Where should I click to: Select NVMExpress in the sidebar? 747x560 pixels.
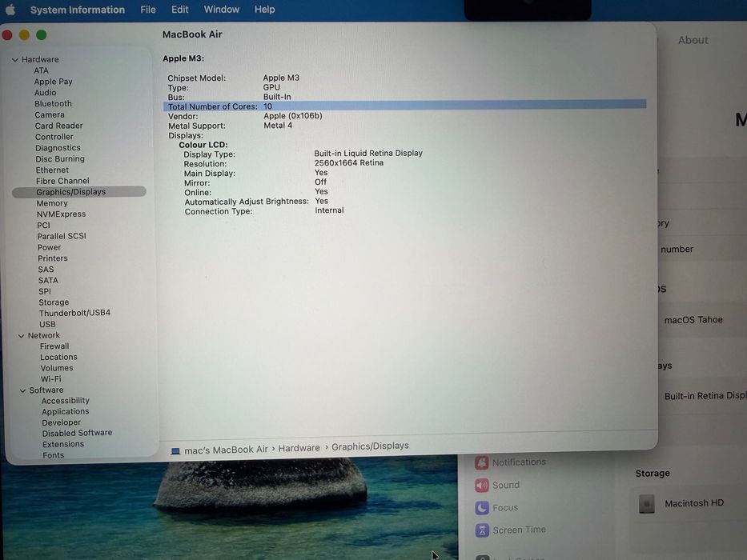pyautogui.click(x=61, y=214)
